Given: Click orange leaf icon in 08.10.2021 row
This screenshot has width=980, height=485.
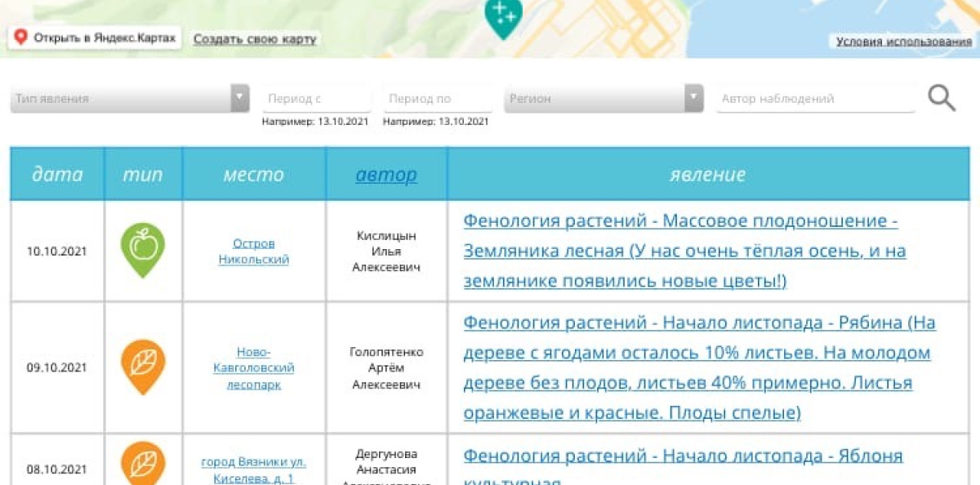Looking at the screenshot, I should 143,463.
